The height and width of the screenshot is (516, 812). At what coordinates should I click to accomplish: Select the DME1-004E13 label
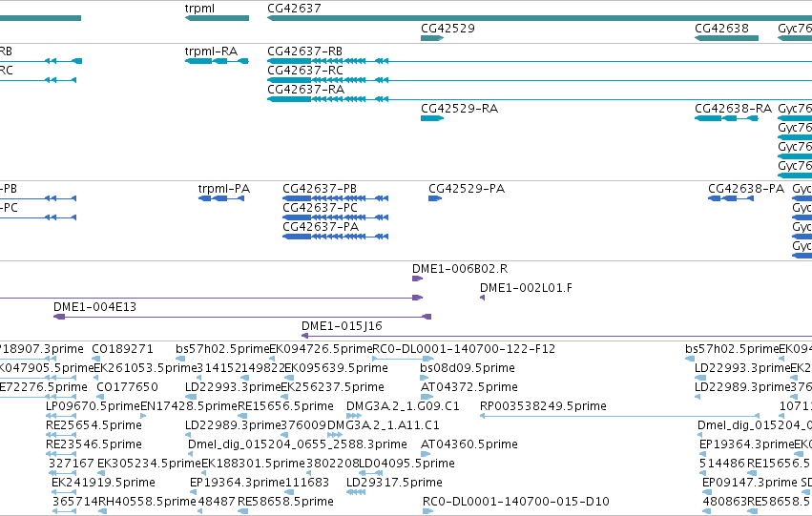click(94, 307)
